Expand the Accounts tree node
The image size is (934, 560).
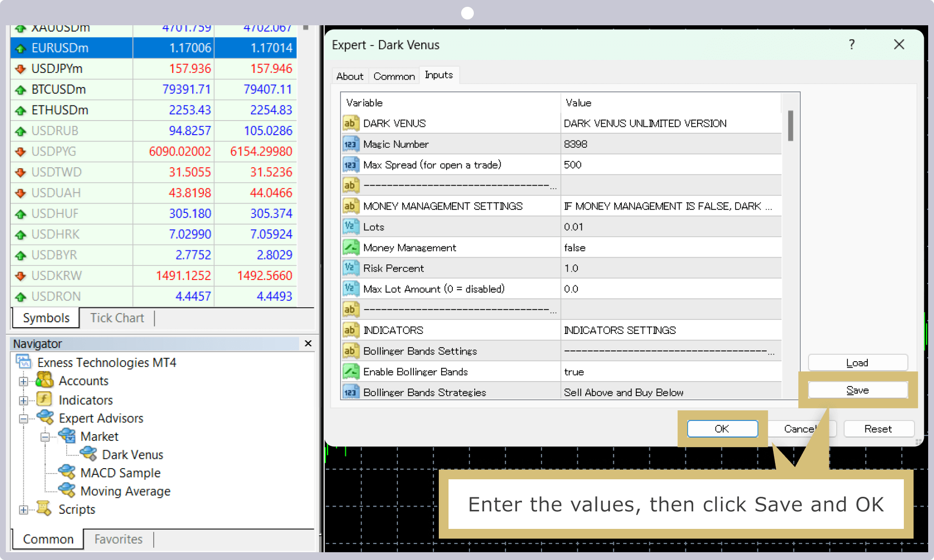pyautogui.click(x=23, y=382)
